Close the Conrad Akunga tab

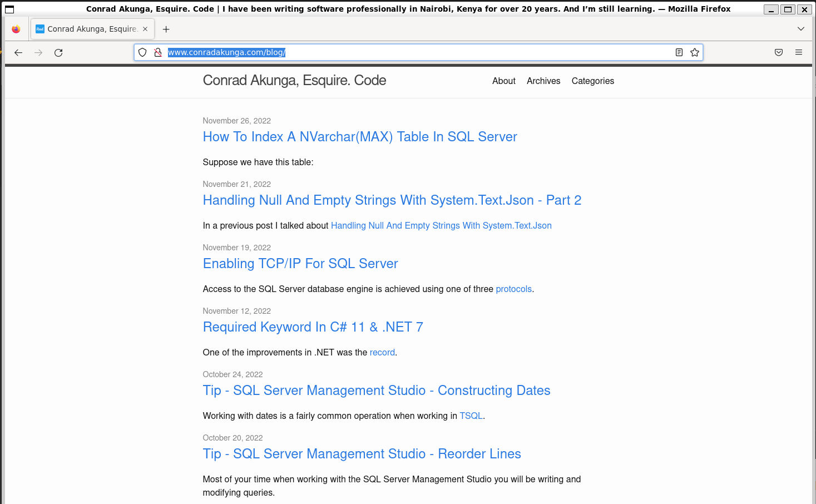145,29
